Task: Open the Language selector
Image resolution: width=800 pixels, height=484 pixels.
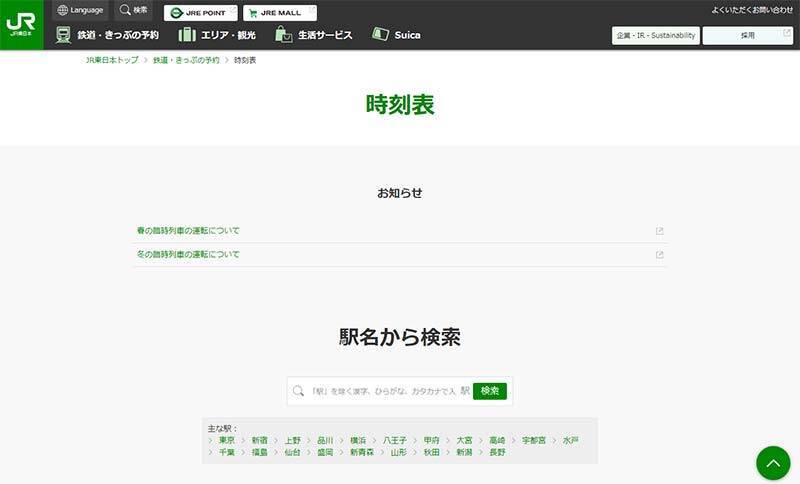Action: coord(80,11)
